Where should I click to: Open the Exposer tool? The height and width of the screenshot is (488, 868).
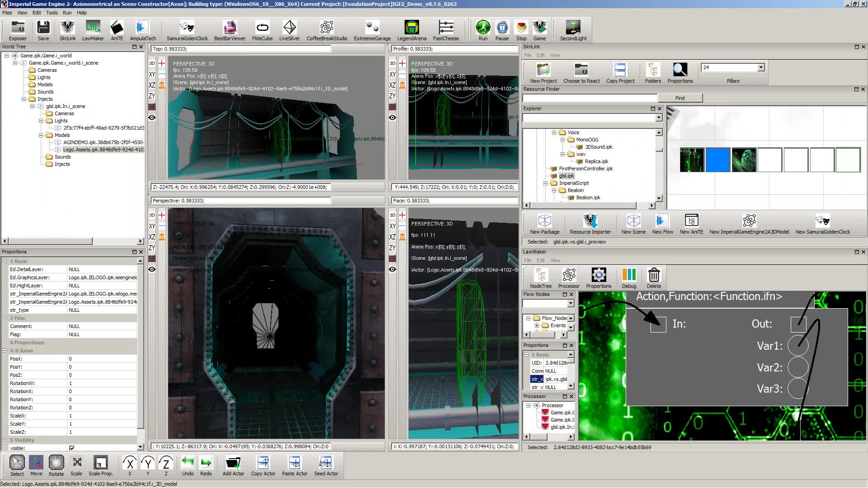point(18,30)
